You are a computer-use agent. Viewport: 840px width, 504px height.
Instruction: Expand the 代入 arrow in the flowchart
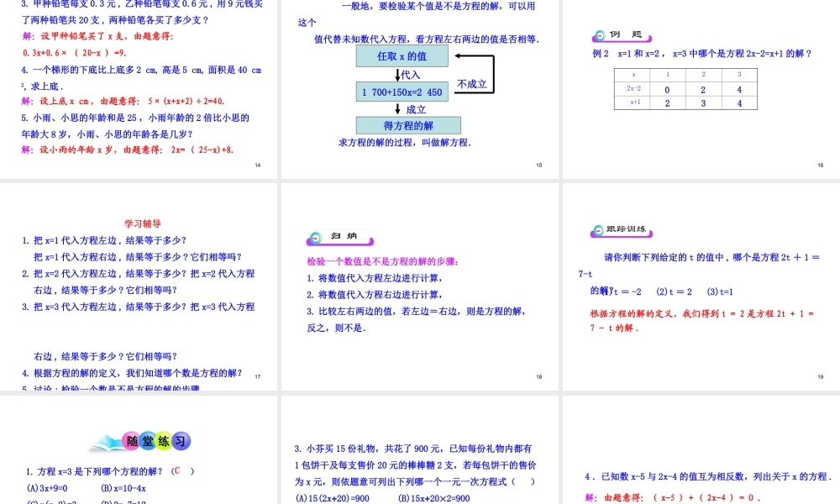[x=407, y=74]
